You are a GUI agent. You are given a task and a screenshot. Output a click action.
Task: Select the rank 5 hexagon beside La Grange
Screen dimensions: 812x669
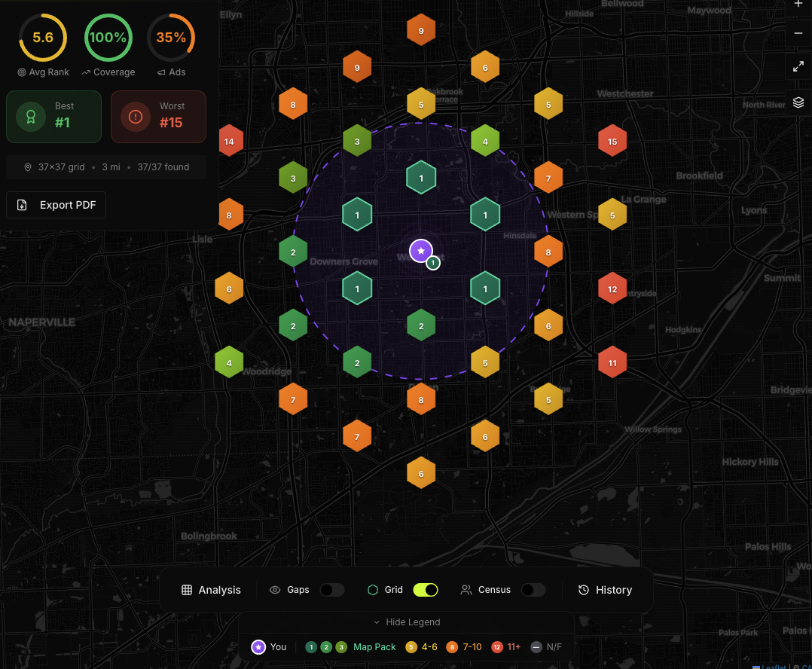(x=612, y=215)
